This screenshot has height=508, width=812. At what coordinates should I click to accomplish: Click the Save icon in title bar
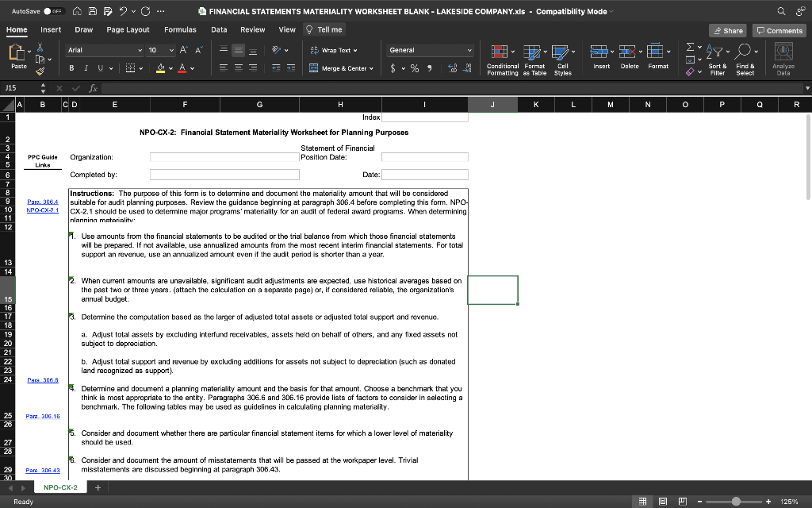[92, 11]
